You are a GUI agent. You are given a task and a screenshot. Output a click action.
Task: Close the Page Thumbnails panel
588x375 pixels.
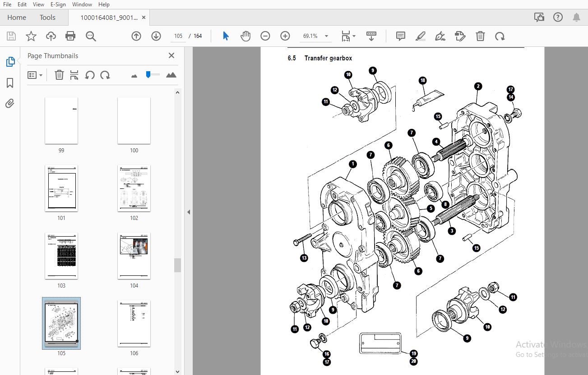171,55
